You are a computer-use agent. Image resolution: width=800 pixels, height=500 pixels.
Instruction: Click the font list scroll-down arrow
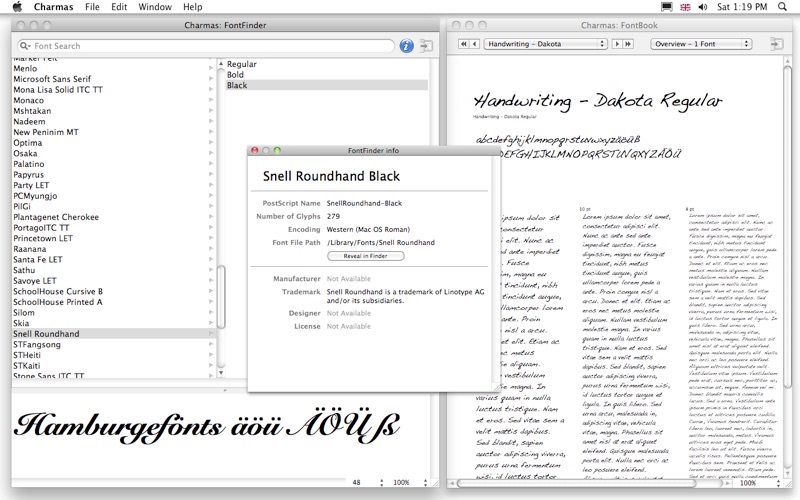pos(221,373)
